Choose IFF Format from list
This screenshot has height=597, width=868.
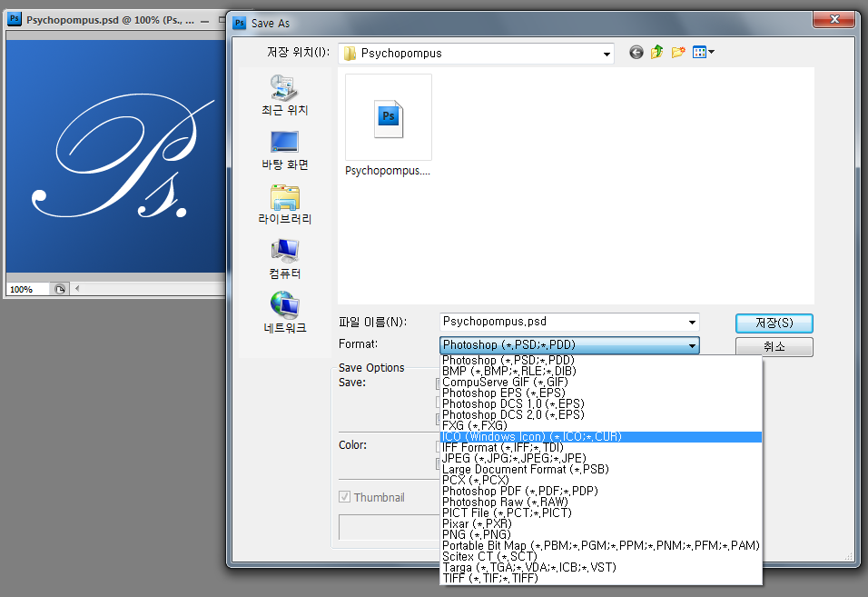click(601, 447)
